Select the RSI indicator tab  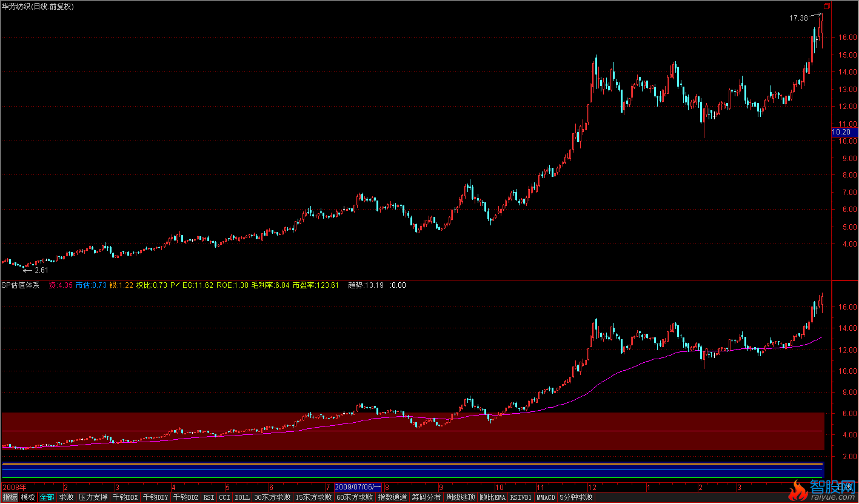tap(209, 497)
